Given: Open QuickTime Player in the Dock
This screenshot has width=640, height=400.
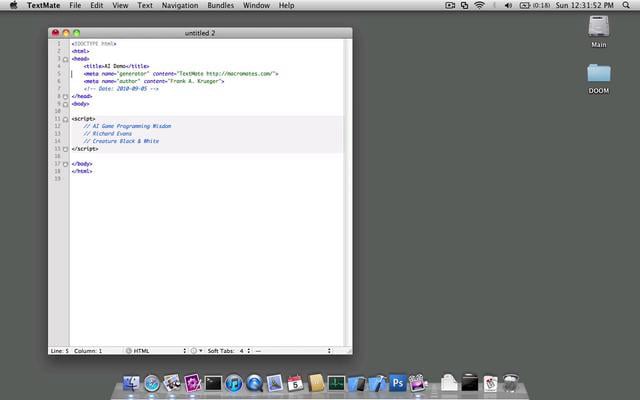Looking at the screenshot, I should click(254, 384).
